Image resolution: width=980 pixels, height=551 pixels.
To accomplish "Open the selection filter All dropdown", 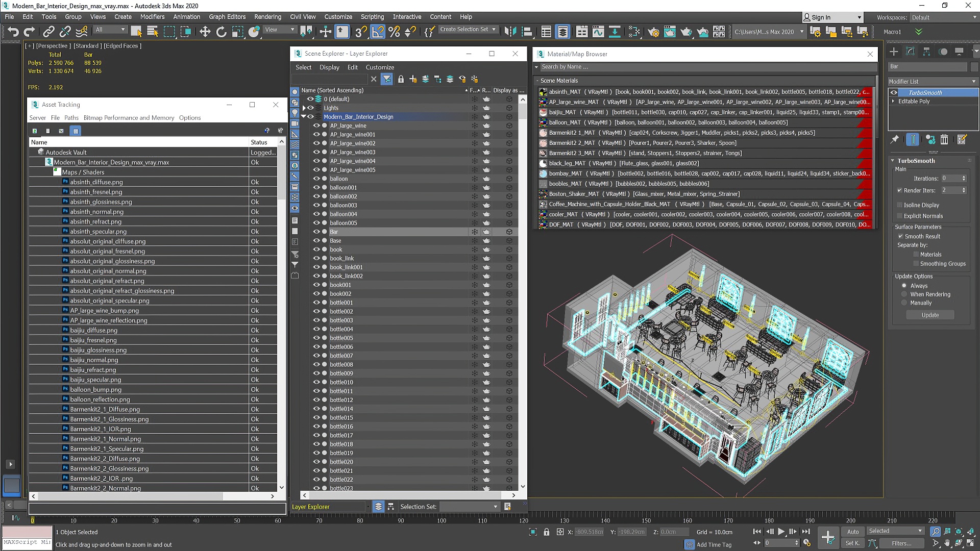I will coord(110,30).
